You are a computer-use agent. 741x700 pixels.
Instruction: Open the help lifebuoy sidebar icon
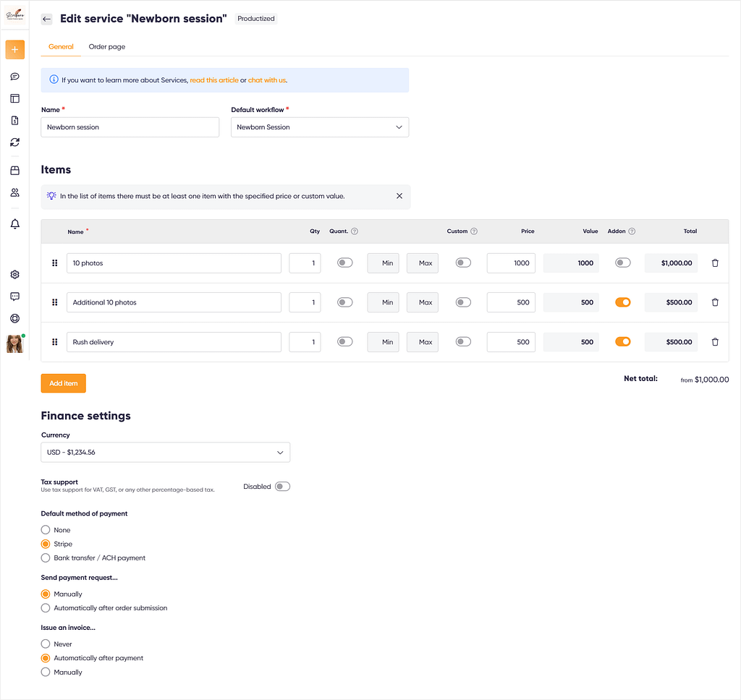click(x=14, y=318)
